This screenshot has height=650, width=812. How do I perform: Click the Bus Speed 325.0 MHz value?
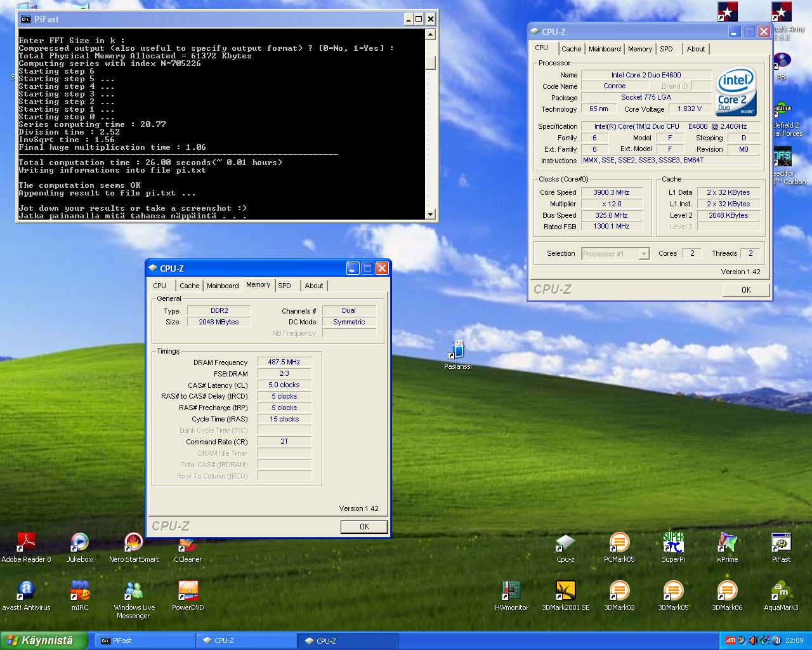coord(612,215)
